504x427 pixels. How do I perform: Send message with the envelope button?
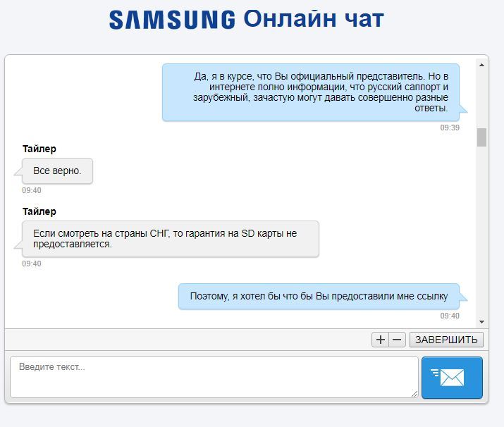pyautogui.click(x=452, y=378)
